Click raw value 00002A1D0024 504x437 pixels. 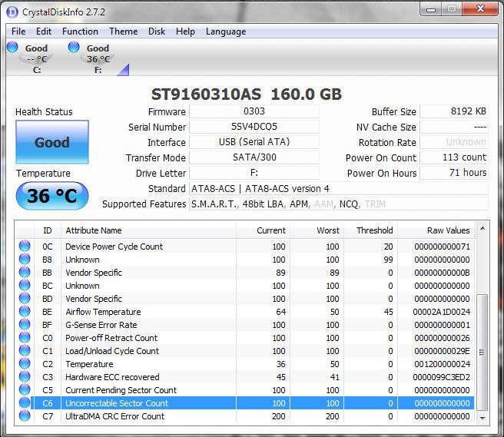(441, 312)
